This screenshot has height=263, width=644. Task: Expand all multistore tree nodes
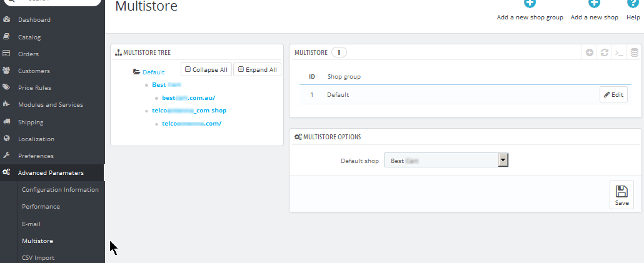[257, 69]
